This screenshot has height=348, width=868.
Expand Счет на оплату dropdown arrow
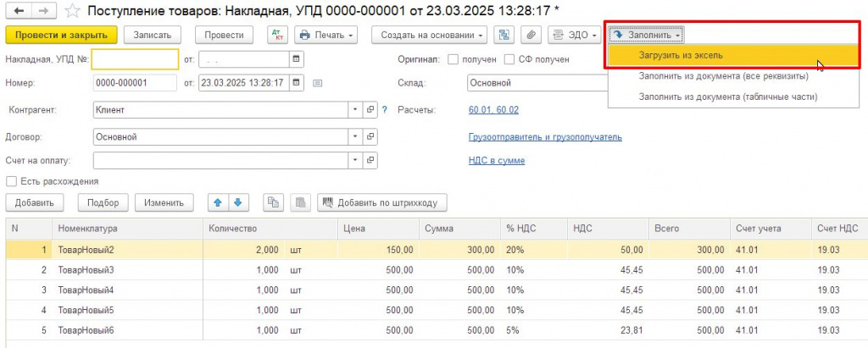pyautogui.click(x=355, y=160)
